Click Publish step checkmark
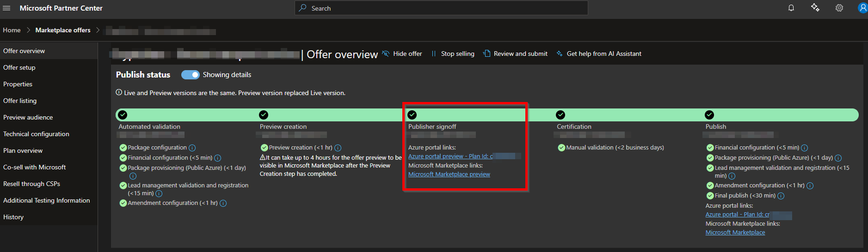The image size is (868, 252). tap(709, 114)
